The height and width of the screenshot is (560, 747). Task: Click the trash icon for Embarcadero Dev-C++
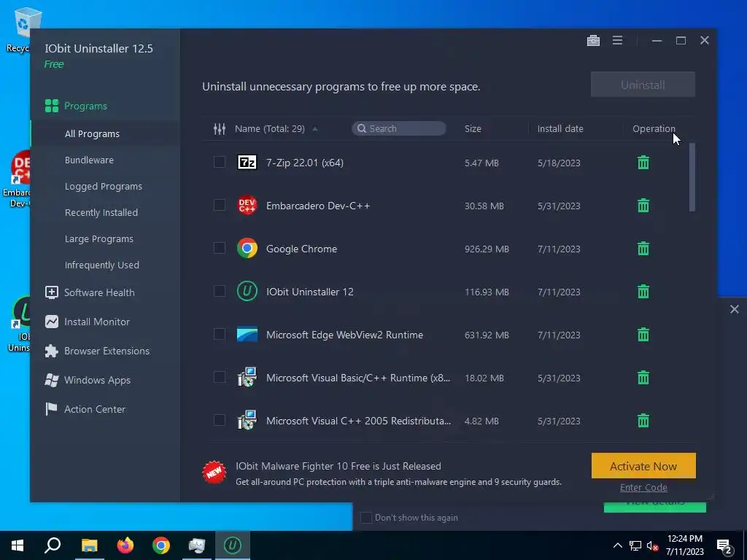[x=643, y=205]
